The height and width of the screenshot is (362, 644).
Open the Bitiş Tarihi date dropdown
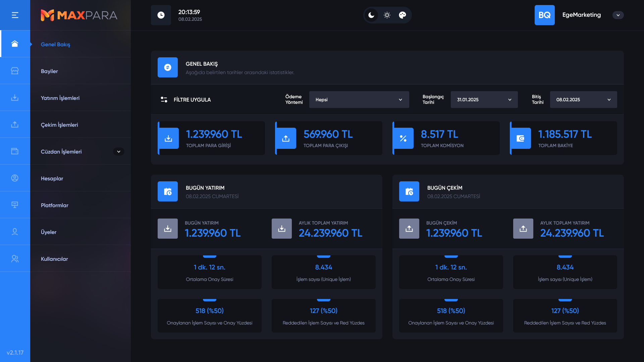[x=583, y=100]
